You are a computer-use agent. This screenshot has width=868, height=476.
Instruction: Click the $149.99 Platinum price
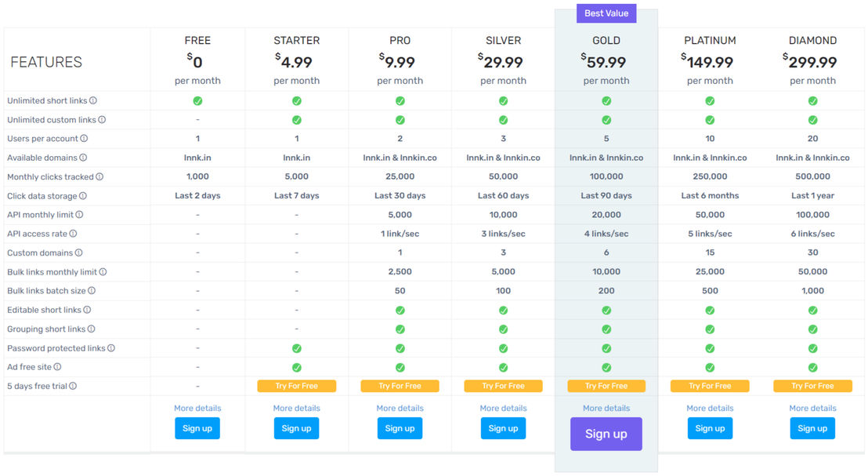(x=707, y=61)
